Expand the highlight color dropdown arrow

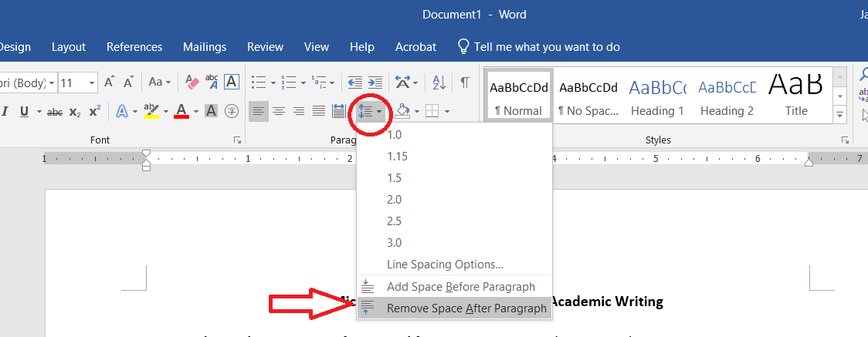pyautogui.click(x=165, y=112)
